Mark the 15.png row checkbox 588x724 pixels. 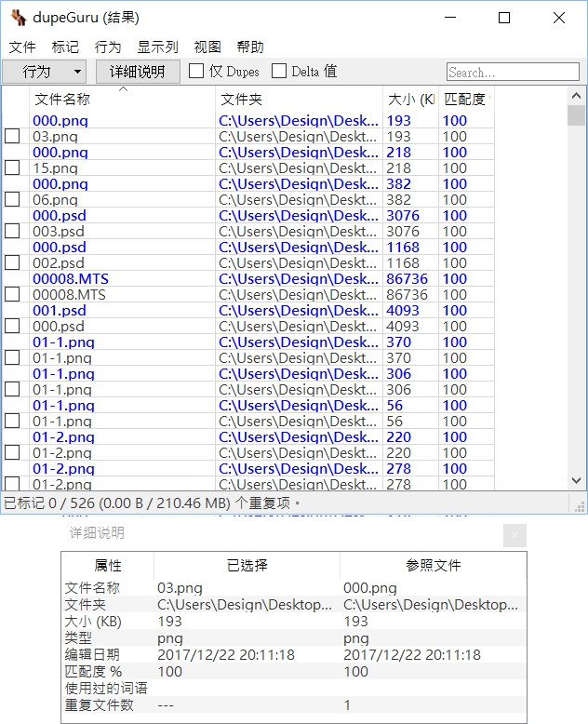tap(12, 168)
